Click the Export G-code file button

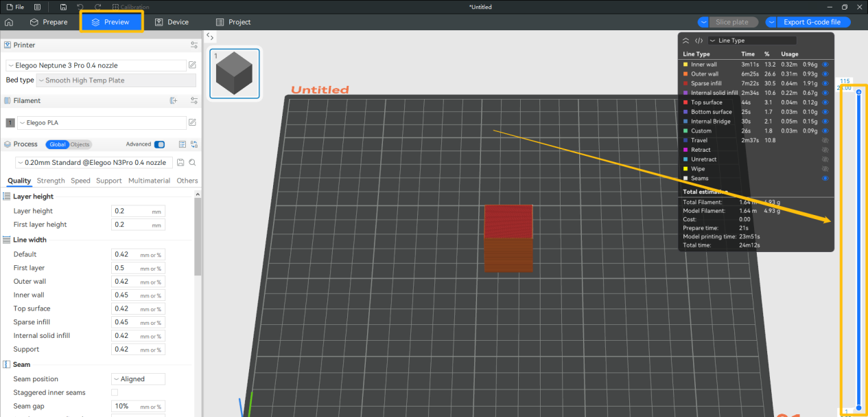coord(811,22)
